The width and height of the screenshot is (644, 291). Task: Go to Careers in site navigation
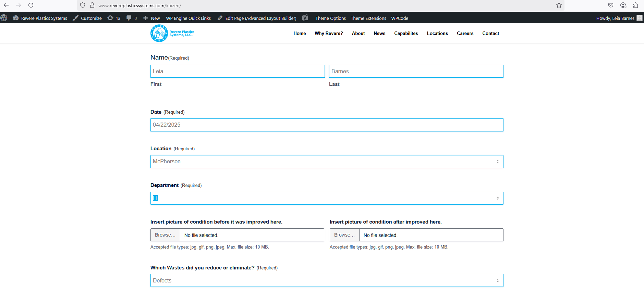pos(465,33)
